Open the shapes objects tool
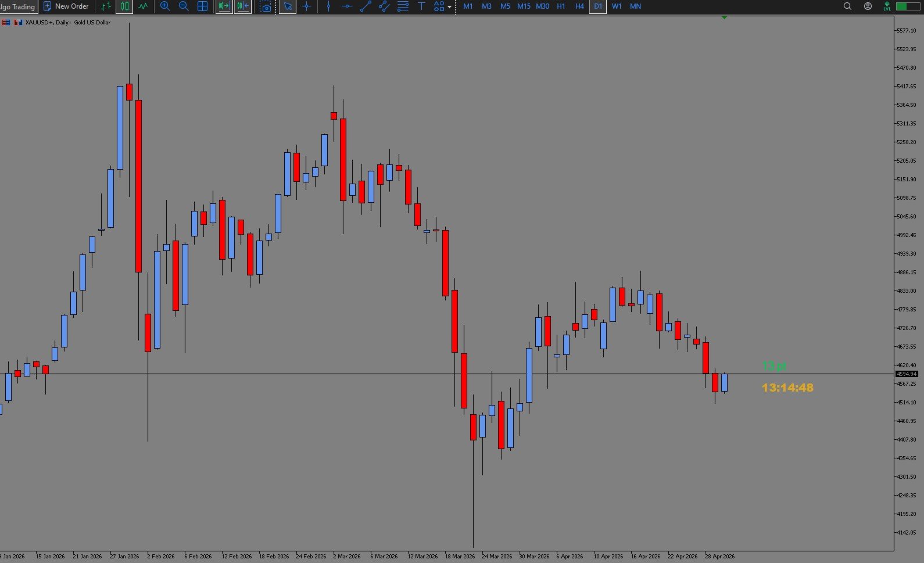The image size is (924, 563). (439, 6)
